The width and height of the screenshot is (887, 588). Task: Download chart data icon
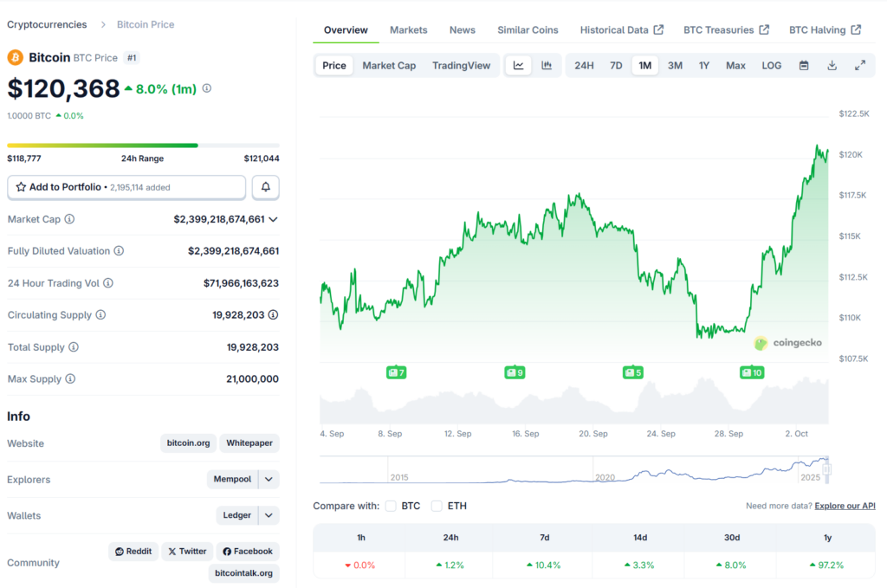tap(832, 66)
